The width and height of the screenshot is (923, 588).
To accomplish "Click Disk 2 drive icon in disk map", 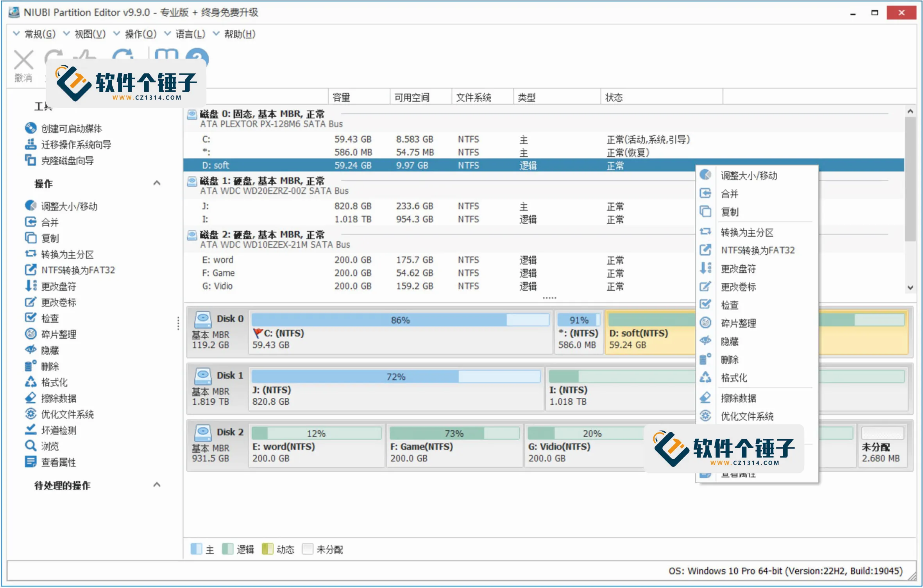I will coord(203,433).
